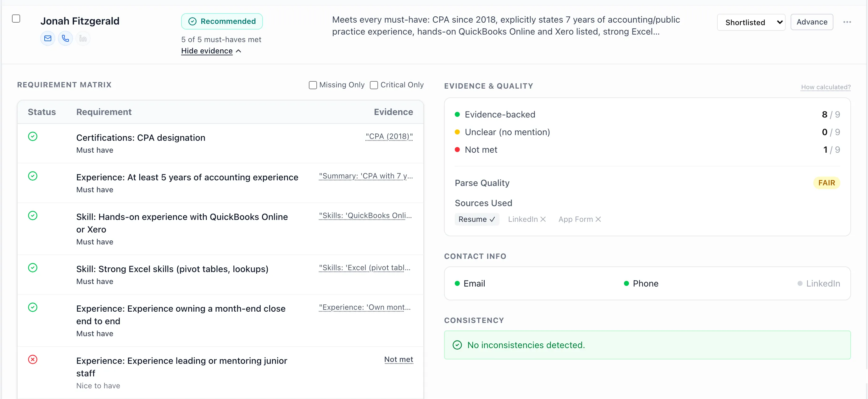This screenshot has height=399, width=868.
Task: Click the green check status for month-end close
Action: [x=33, y=307]
